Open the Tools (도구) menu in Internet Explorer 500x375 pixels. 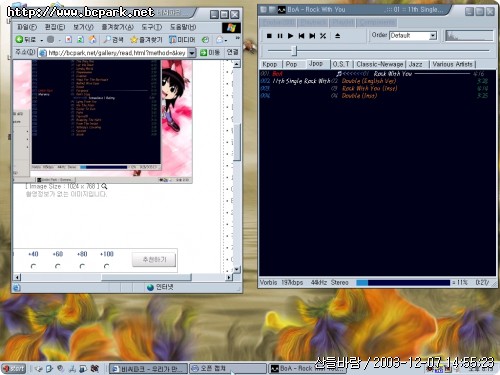coord(152,27)
